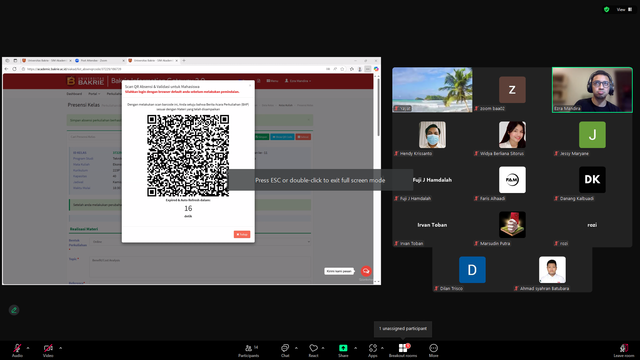
Task: Click the green annotation pen icon
Action: click(14, 310)
